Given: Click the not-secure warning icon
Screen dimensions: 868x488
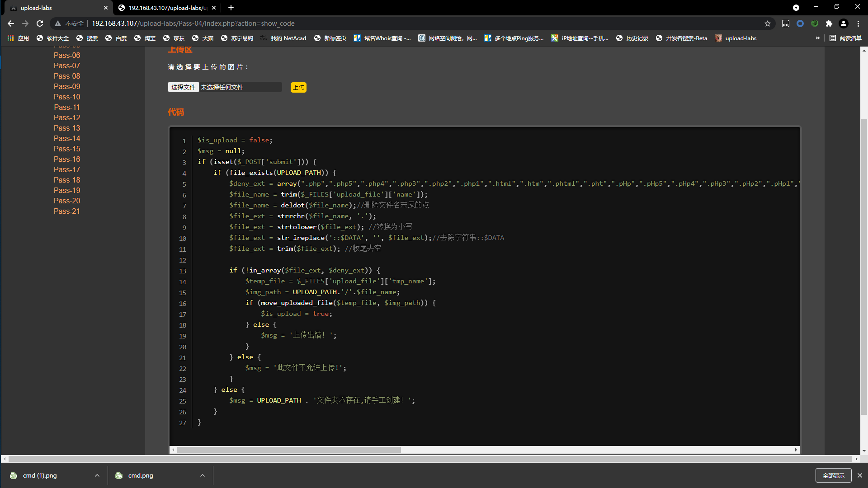Looking at the screenshot, I should 58,23.
